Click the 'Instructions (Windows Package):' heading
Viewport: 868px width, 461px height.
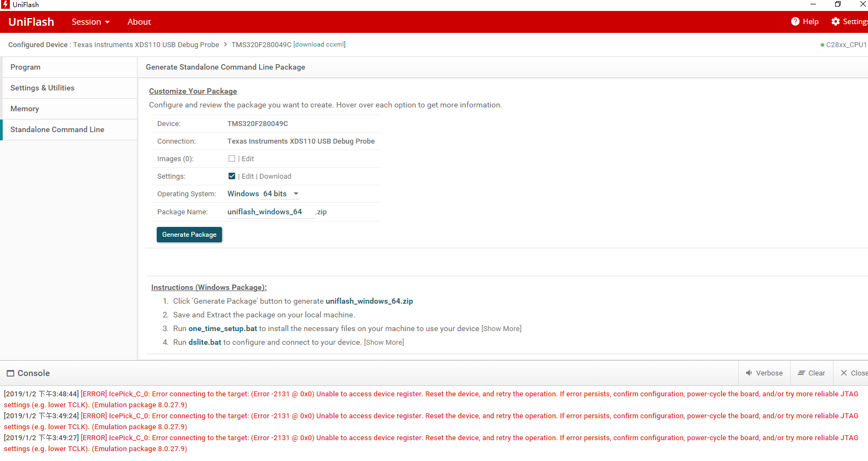point(209,287)
